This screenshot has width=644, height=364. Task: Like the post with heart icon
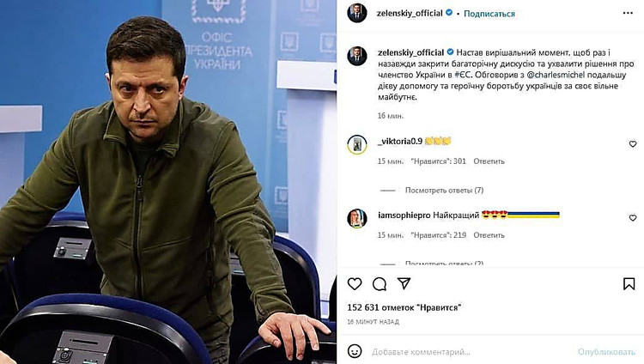pyautogui.click(x=355, y=284)
